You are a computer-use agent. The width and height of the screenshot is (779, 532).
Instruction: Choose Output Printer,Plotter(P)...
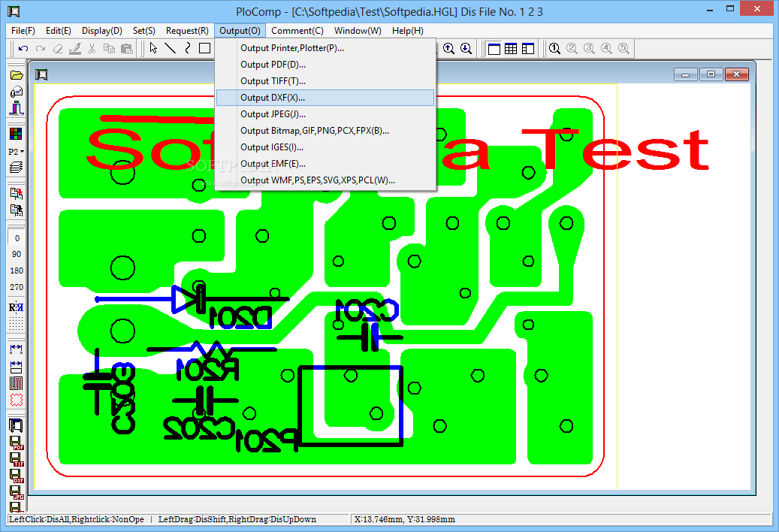pos(325,48)
